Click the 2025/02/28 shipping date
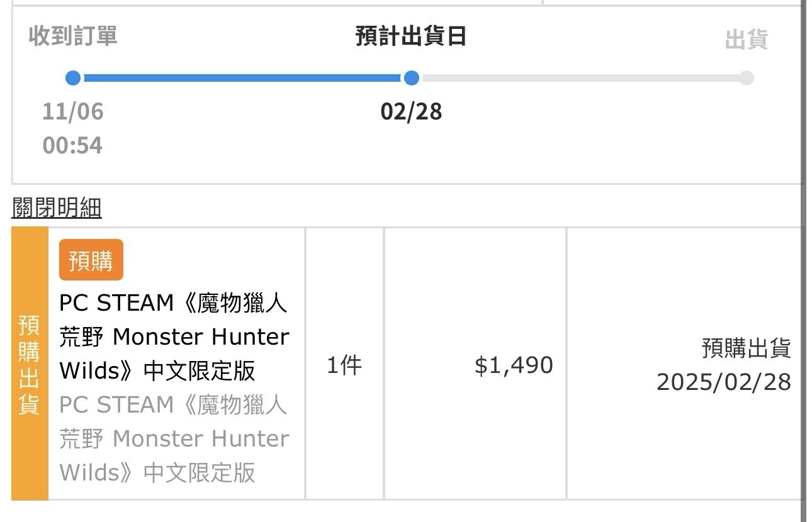The height and width of the screenshot is (522, 812). tap(723, 382)
